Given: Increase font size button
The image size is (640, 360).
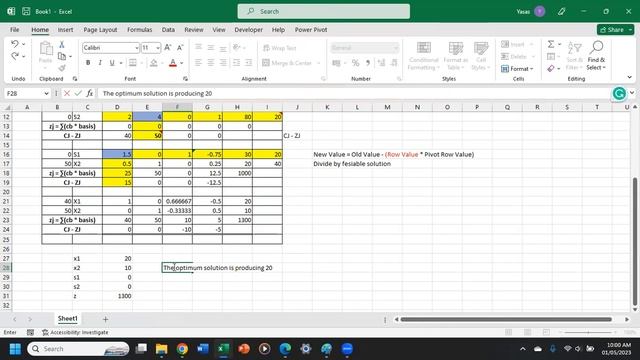Looking at the screenshot, I should click(168, 48).
